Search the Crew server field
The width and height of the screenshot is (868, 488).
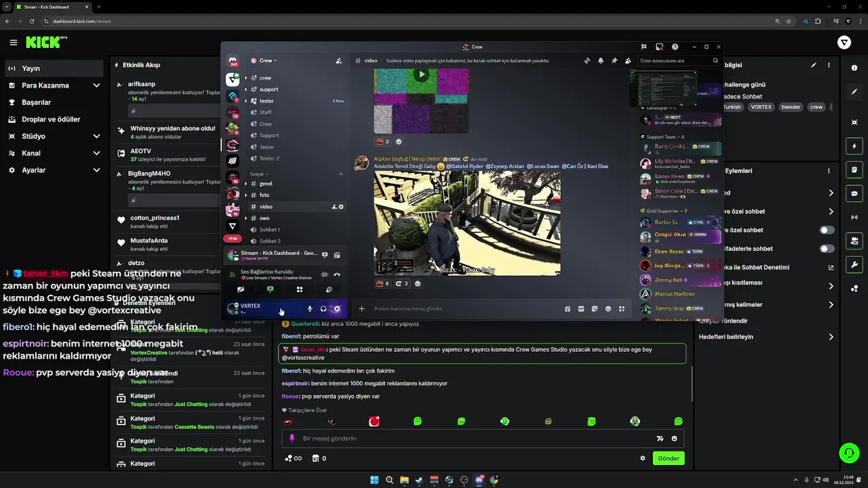tap(679, 60)
